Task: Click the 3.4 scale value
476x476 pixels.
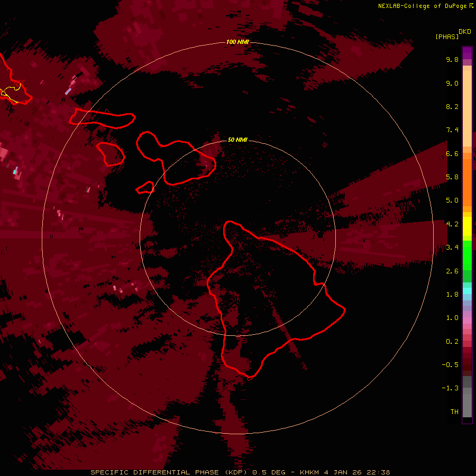Action: (452, 248)
